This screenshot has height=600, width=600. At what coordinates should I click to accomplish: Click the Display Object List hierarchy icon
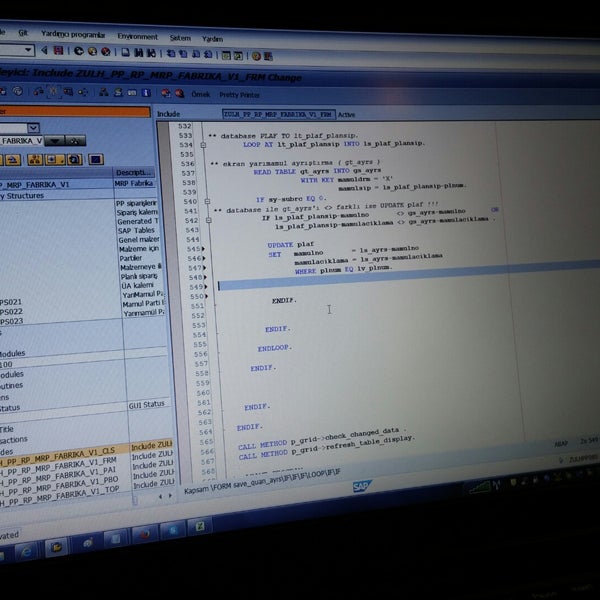tap(104, 92)
